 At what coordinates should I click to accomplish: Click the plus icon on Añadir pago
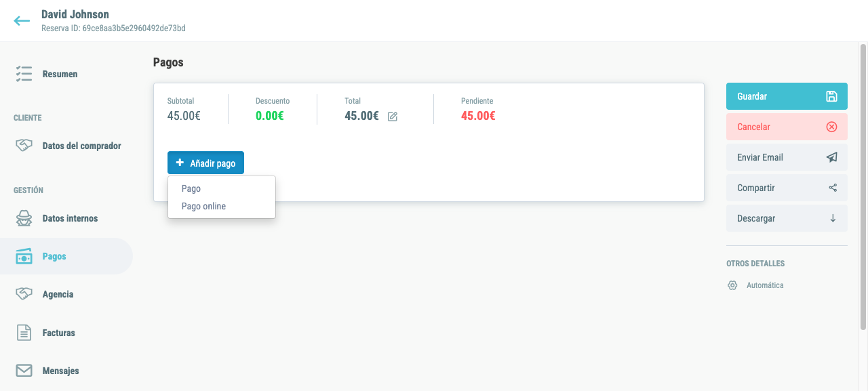click(180, 163)
